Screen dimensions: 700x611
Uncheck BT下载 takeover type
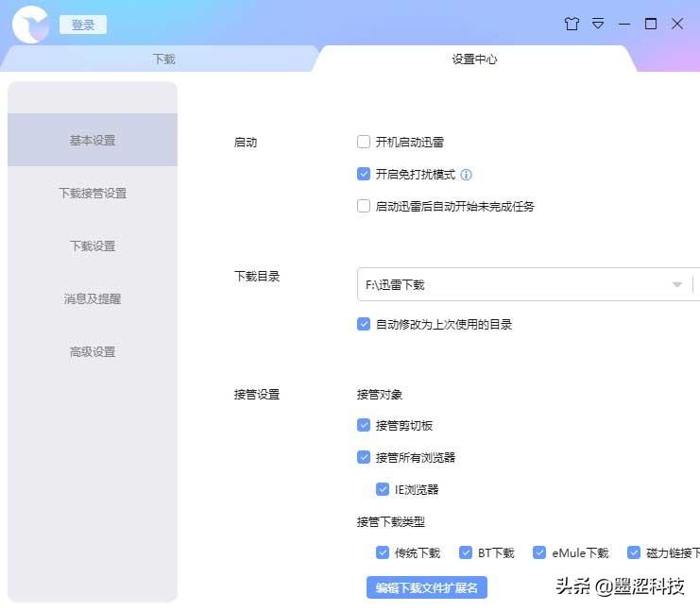coord(466,553)
